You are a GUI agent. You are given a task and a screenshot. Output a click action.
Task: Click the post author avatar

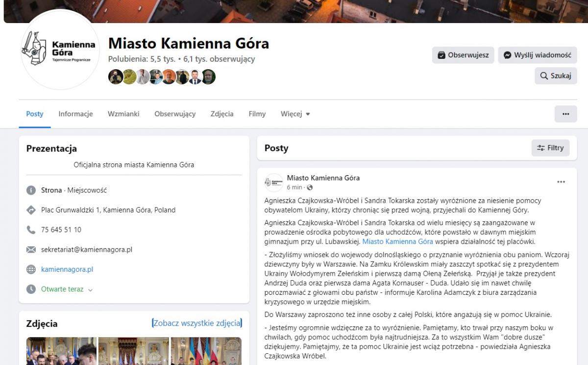(x=274, y=182)
